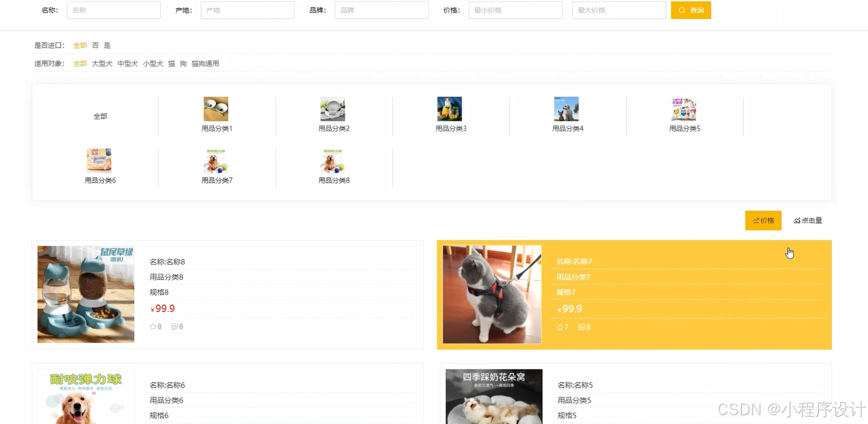Focus the 名称 name input field

[x=114, y=10]
